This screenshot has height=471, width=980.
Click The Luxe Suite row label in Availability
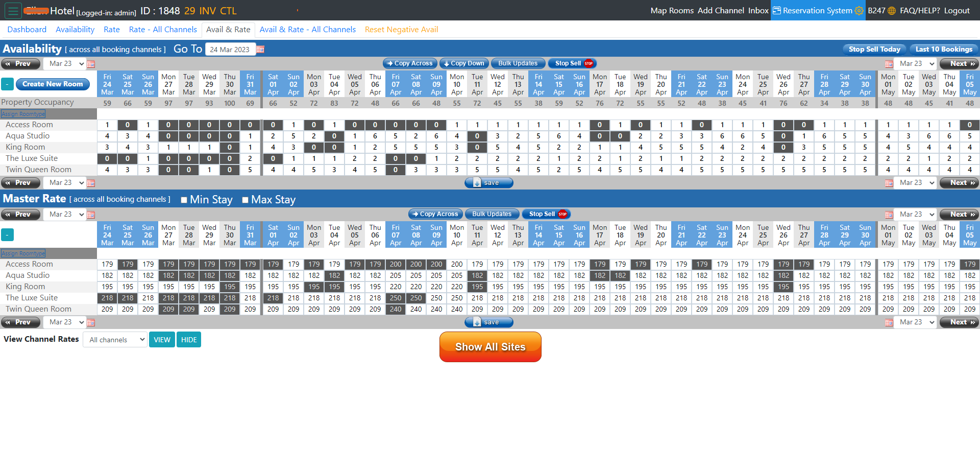(x=32, y=158)
